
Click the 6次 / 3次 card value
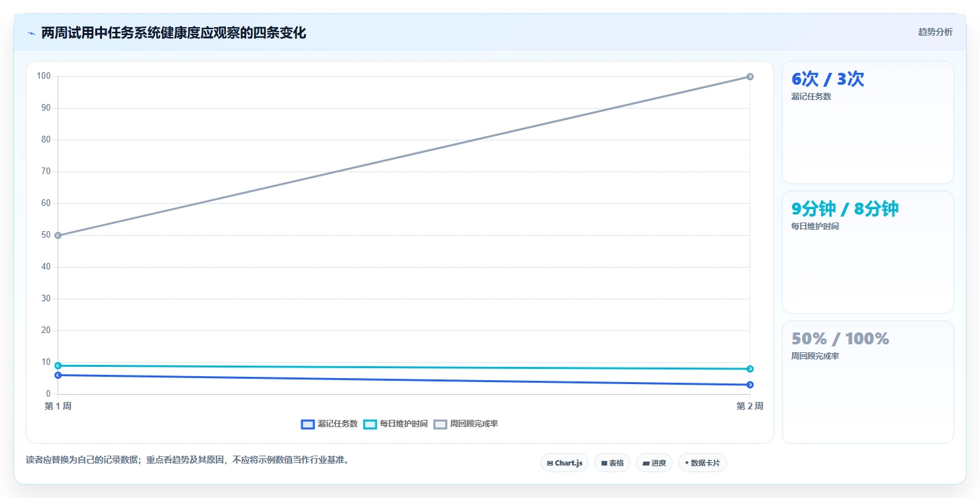click(x=828, y=79)
